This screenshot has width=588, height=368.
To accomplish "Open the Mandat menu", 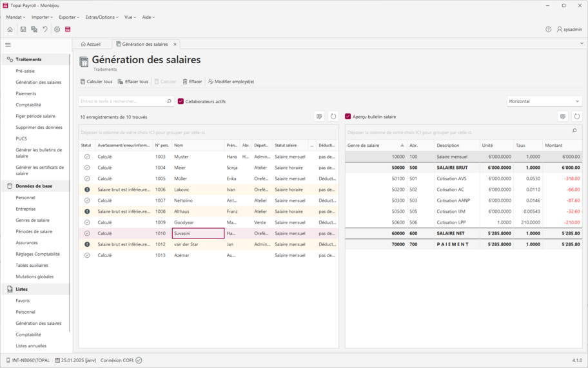I will click(x=15, y=17).
